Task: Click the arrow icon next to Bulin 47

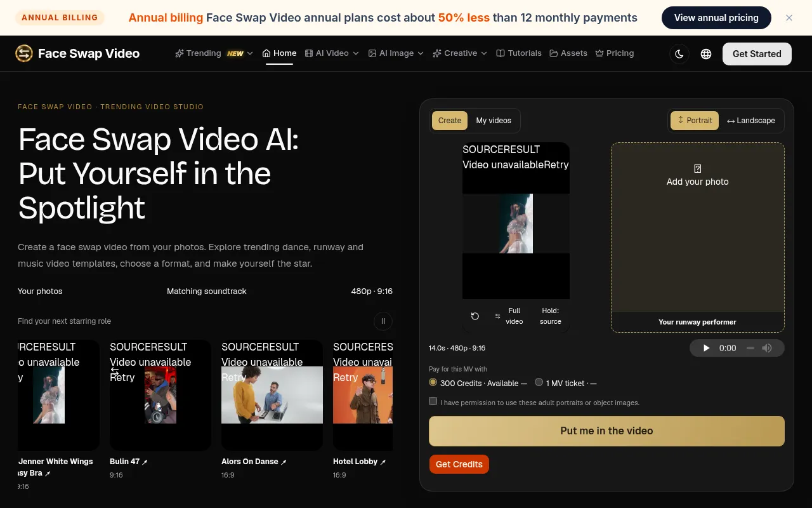Action: click(145, 462)
